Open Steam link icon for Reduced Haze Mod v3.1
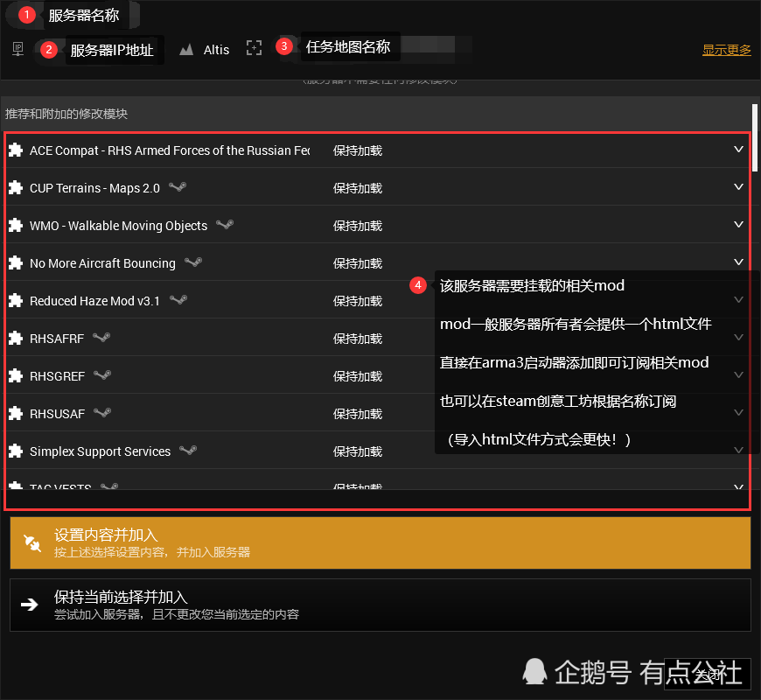 [178, 299]
